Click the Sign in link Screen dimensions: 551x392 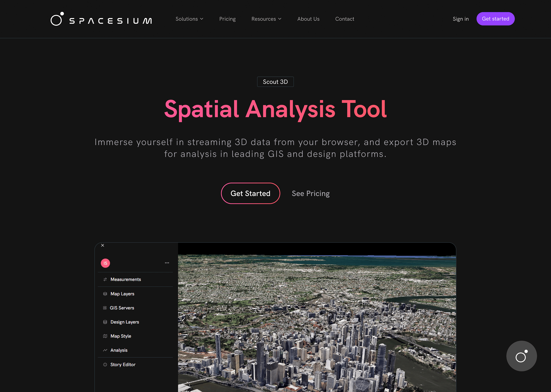(461, 19)
